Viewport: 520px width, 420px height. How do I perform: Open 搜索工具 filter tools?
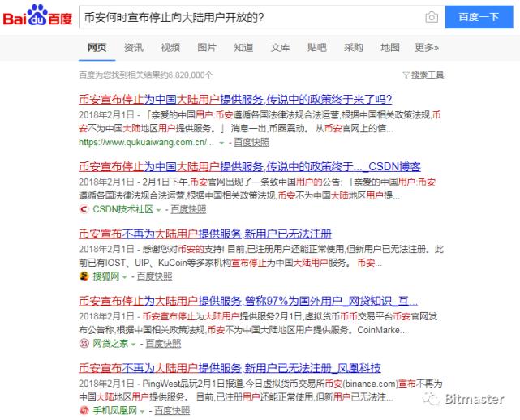pyautogui.click(x=428, y=75)
